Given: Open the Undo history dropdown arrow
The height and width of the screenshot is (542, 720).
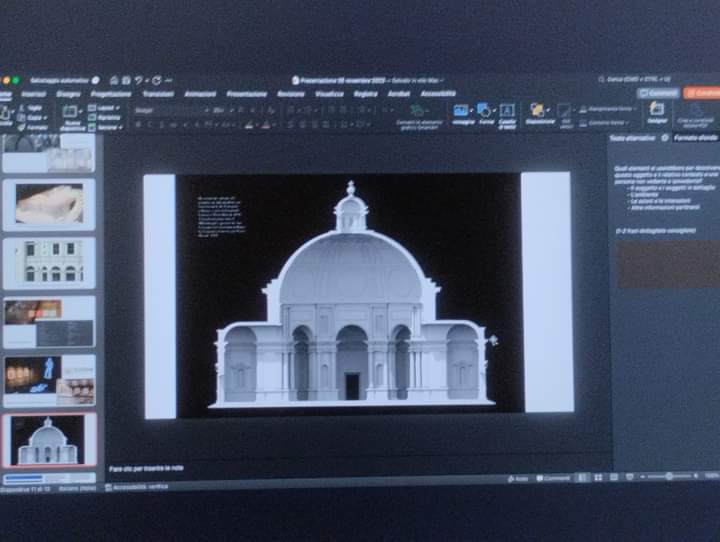Looking at the screenshot, I should coord(146,81).
